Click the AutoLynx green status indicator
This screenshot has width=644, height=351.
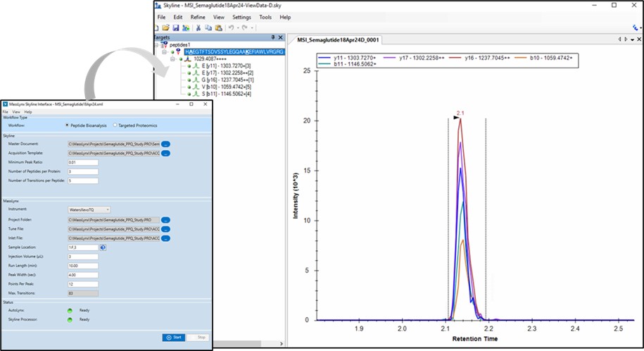coord(70,311)
